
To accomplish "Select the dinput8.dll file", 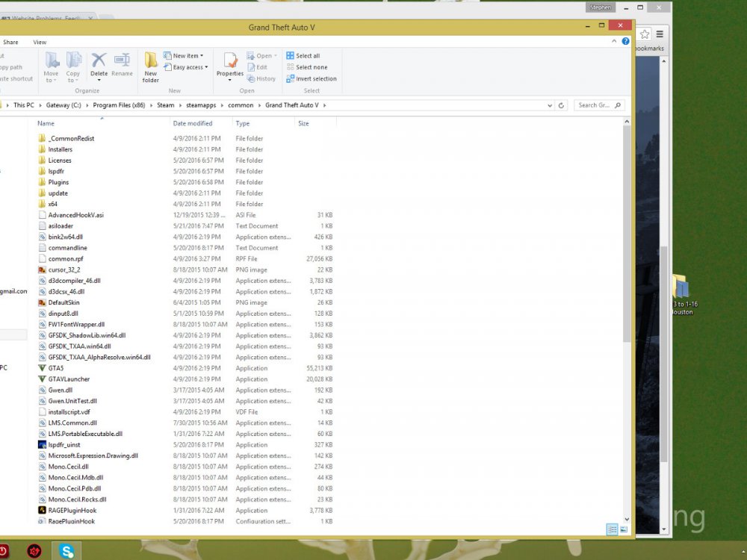I will tap(58, 314).
